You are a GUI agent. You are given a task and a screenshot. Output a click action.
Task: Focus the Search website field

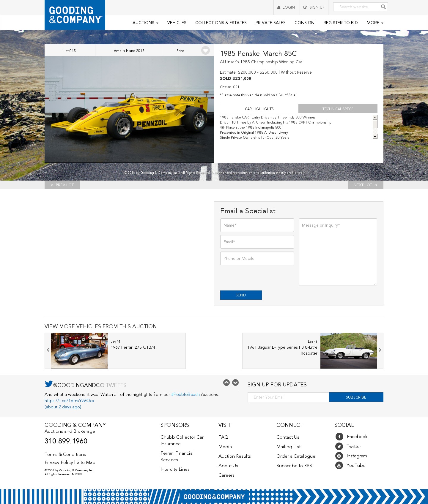(x=356, y=7)
